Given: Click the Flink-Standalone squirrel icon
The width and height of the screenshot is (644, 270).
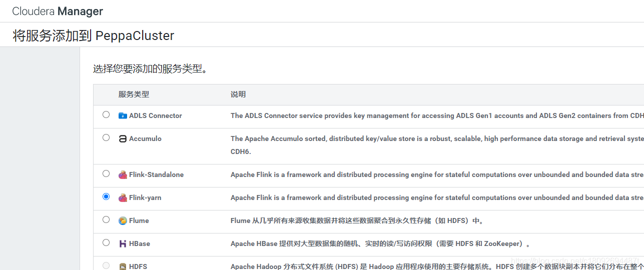Looking at the screenshot, I should pyautogui.click(x=123, y=174).
